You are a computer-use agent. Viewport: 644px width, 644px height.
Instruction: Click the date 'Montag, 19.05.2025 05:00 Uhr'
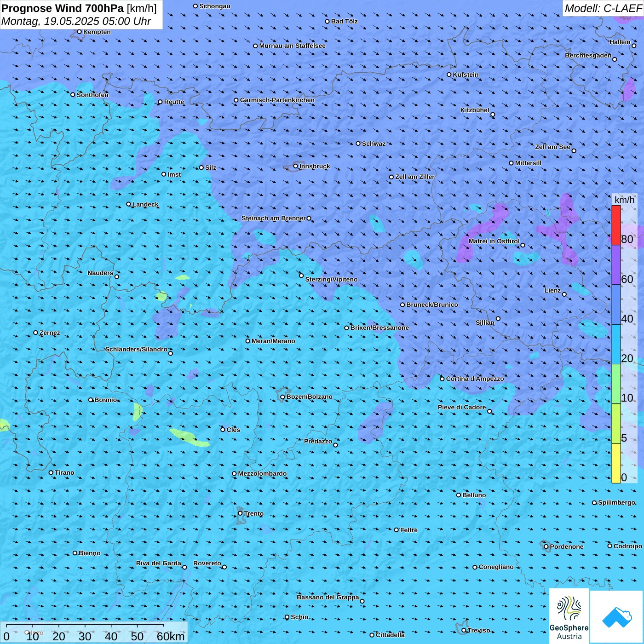pos(76,21)
